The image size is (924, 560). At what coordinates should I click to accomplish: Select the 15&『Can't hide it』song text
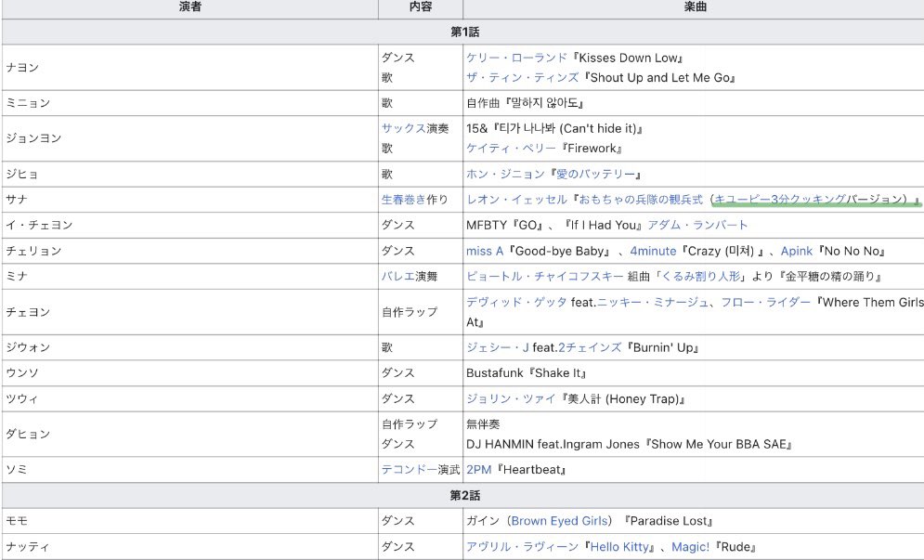pos(554,128)
